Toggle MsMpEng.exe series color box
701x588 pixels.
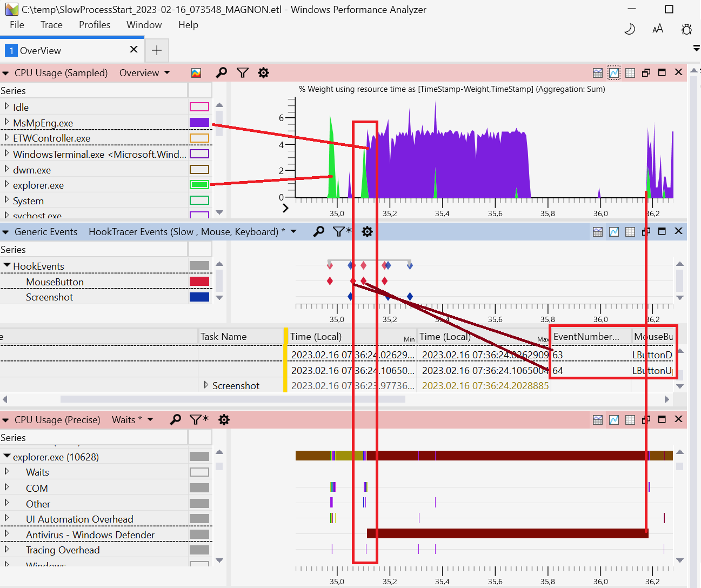(x=199, y=123)
